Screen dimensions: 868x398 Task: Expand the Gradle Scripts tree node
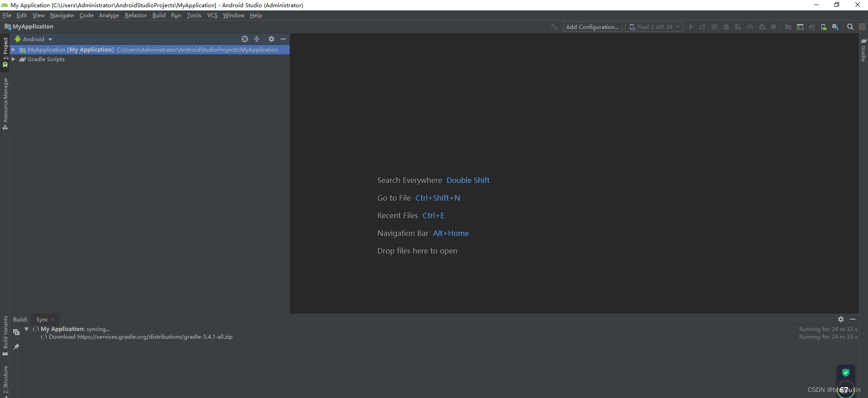[x=14, y=59]
